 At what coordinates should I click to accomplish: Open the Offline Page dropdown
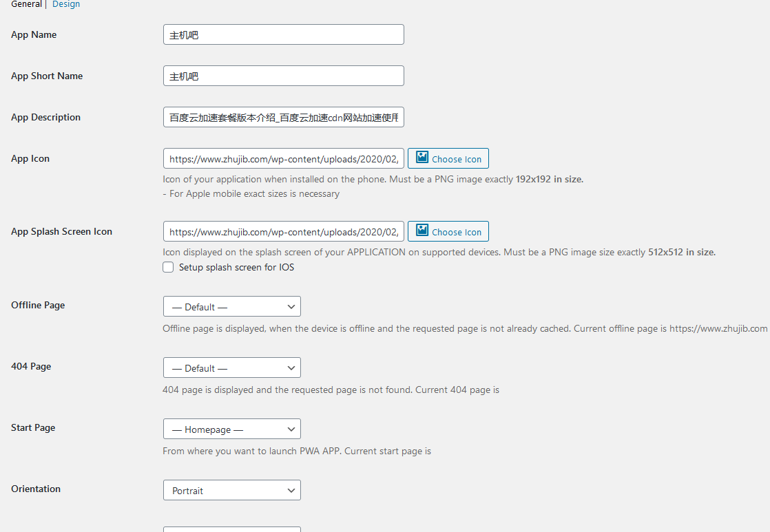click(x=232, y=306)
